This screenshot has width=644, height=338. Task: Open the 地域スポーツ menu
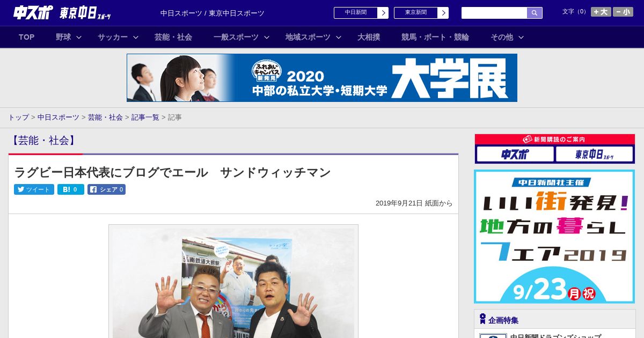(x=308, y=37)
